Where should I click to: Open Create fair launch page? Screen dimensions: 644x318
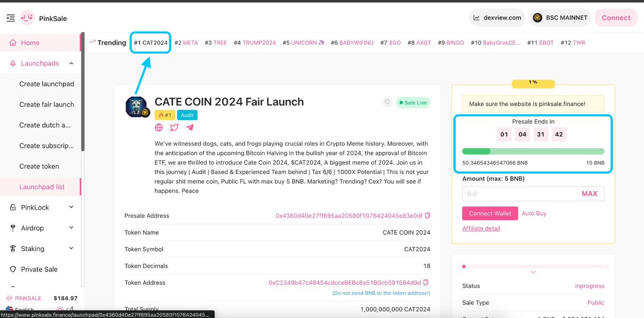click(x=47, y=105)
